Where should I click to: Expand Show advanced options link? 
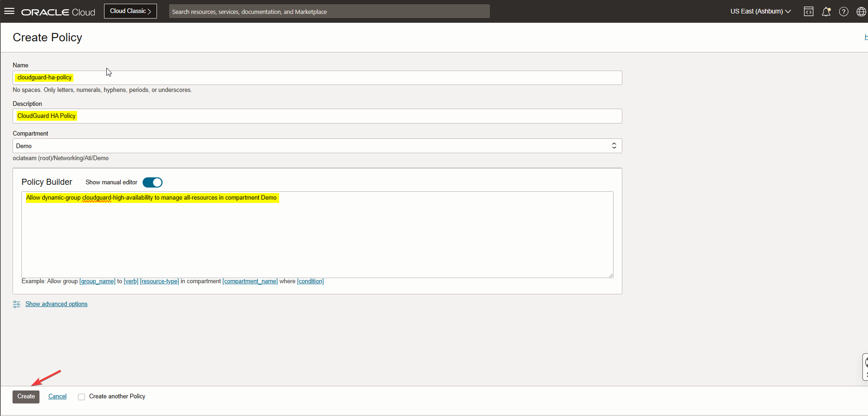point(56,304)
